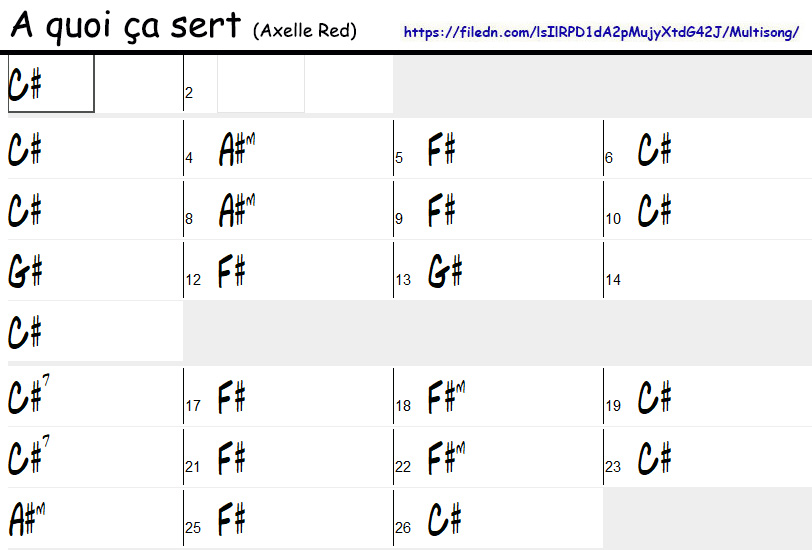Click the artist name (Axelle Red)
812x550 pixels.
[305, 30]
